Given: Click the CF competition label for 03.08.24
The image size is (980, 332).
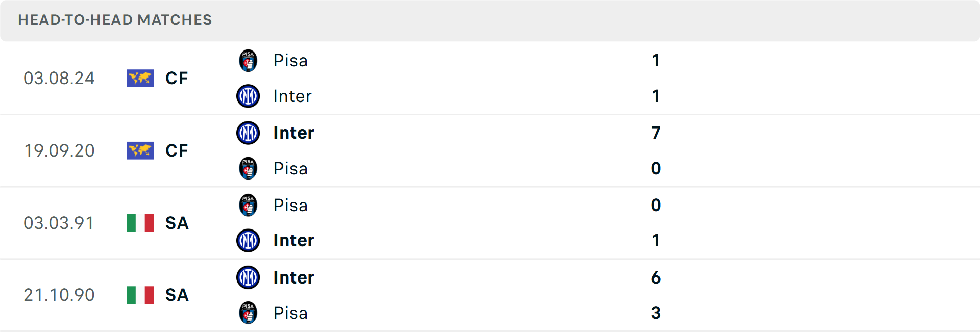Looking at the screenshot, I should (177, 79).
